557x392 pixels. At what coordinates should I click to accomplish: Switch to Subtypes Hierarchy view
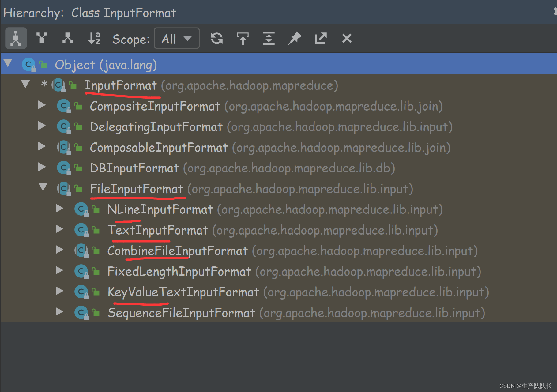point(68,38)
